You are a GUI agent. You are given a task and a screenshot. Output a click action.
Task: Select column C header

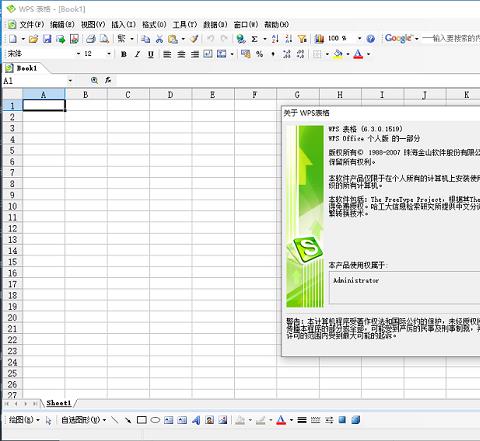tap(128, 95)
